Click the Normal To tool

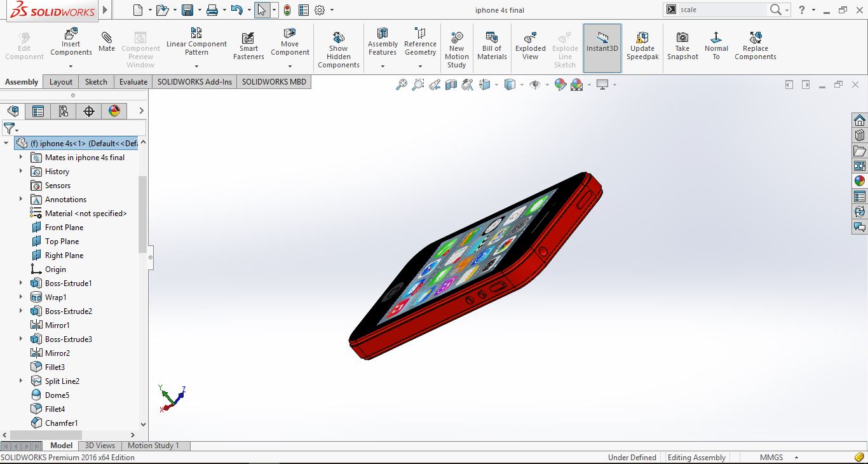tap(716, 46)
